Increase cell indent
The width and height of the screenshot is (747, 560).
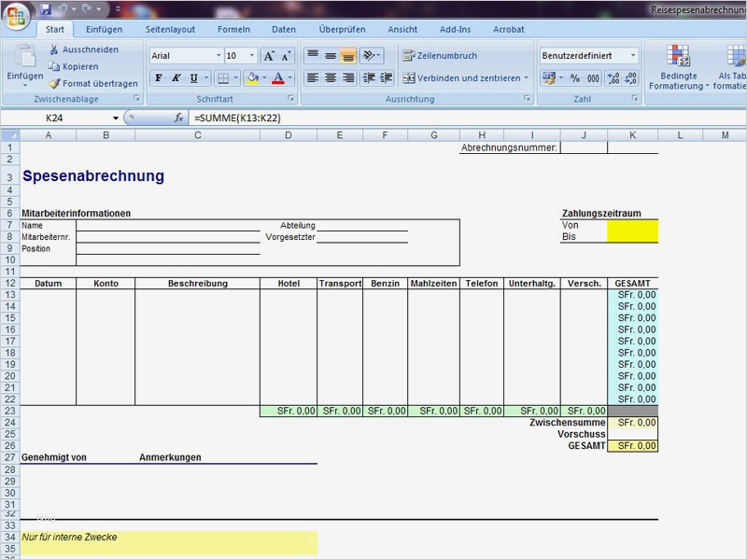tap(386, 77)
